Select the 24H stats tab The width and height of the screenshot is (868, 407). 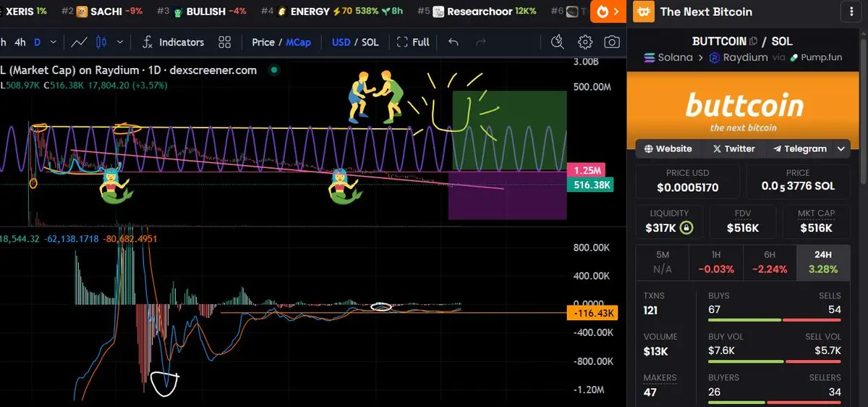coord(823,263)
